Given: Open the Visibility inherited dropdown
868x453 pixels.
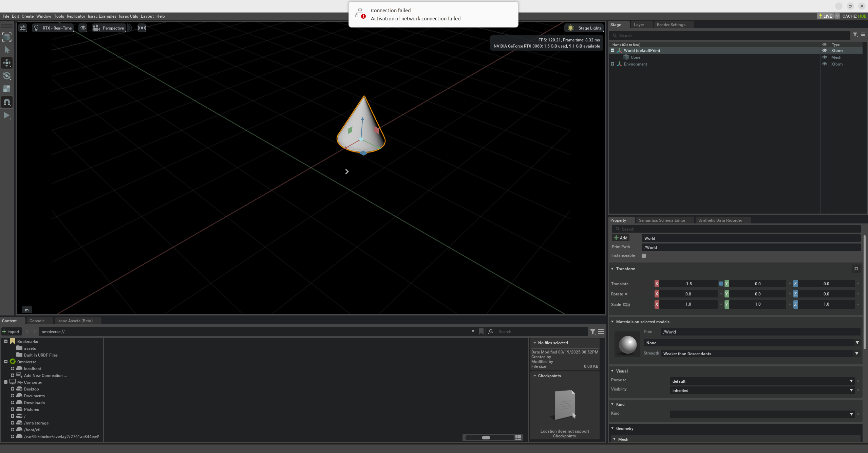Looking at the screenshot, I should [x=762, y=391].
